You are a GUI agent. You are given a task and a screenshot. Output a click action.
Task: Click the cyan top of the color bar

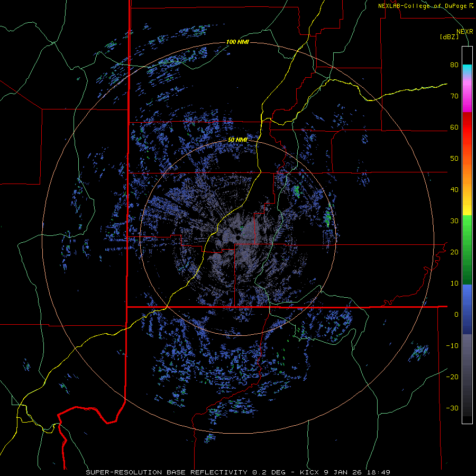coord(467,69)
